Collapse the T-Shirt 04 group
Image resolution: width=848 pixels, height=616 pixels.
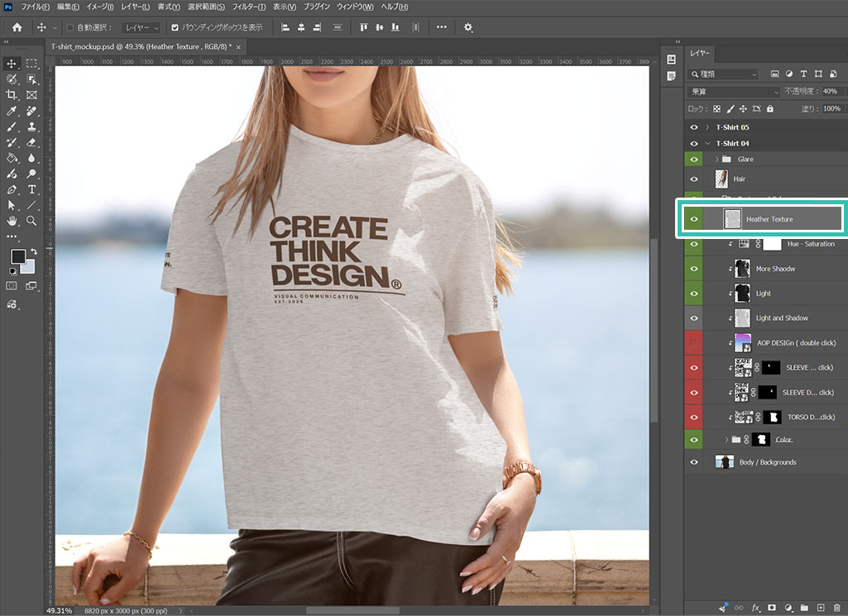point(707,143)
